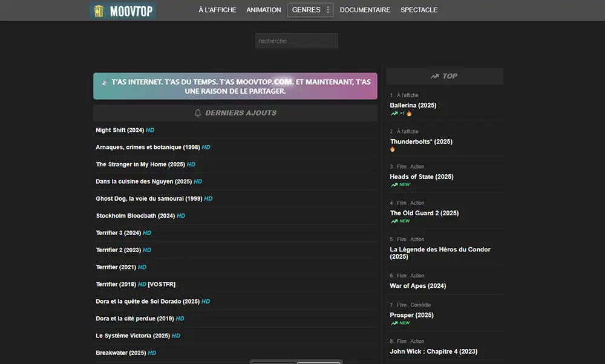Image resolution: width=605 pixels, height=364 pixels.
Task: Open Dora et la quête de Sol Dorado
Action: [x=148, y=302]
